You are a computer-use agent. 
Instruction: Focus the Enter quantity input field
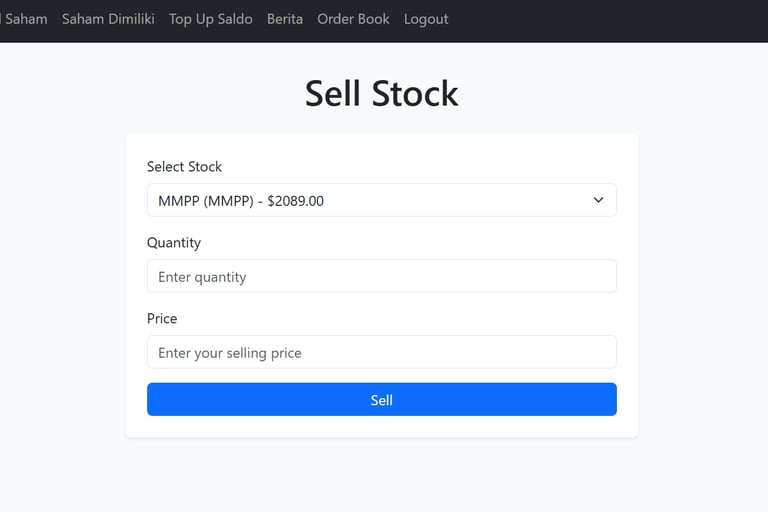(x=381, y=276)
